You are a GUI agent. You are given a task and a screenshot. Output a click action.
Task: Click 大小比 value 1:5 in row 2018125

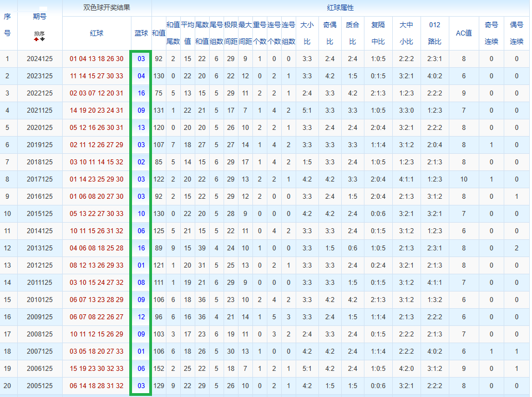tap(307, 162)
